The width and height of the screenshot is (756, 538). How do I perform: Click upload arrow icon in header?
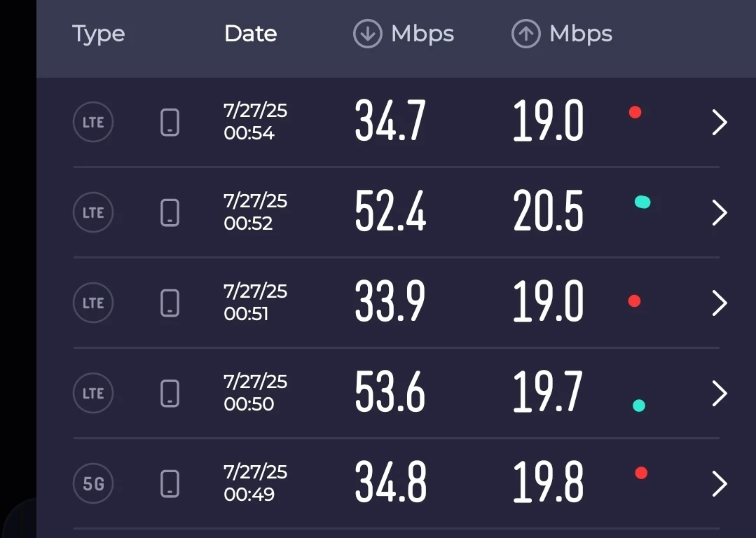pyautogui.click(x=525, y=34)
